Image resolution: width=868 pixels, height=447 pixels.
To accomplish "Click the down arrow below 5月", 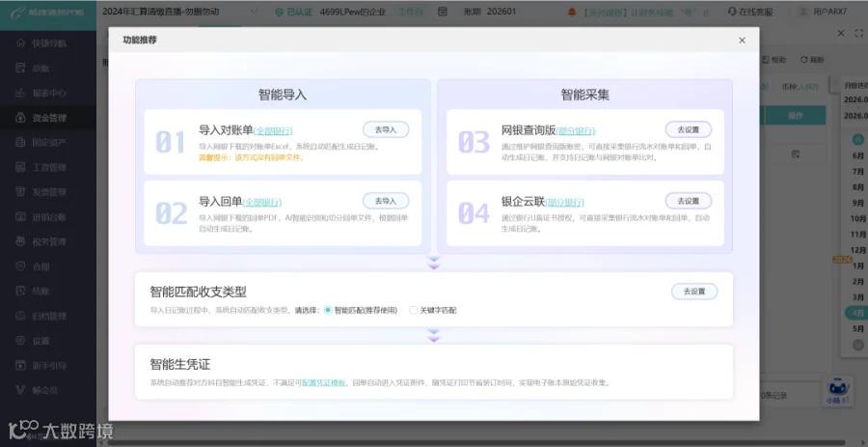I will tap(858, 345).
